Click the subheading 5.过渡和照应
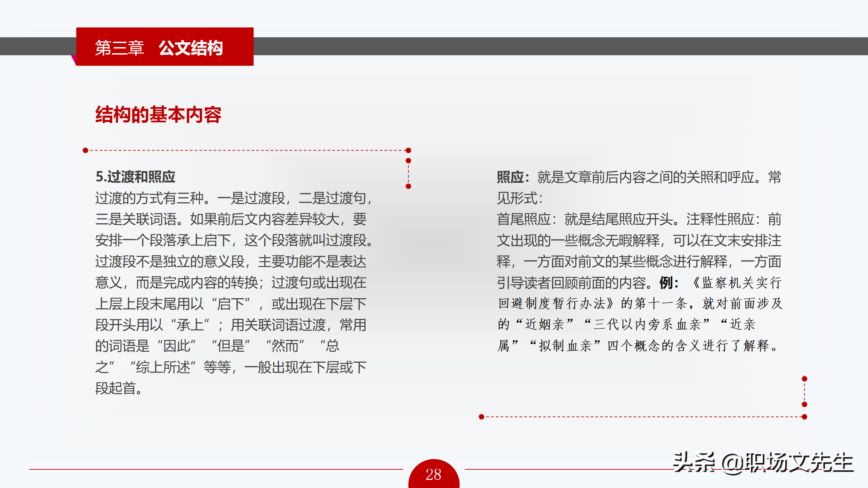Screen dimensions: 868x488 coord(135,177)
